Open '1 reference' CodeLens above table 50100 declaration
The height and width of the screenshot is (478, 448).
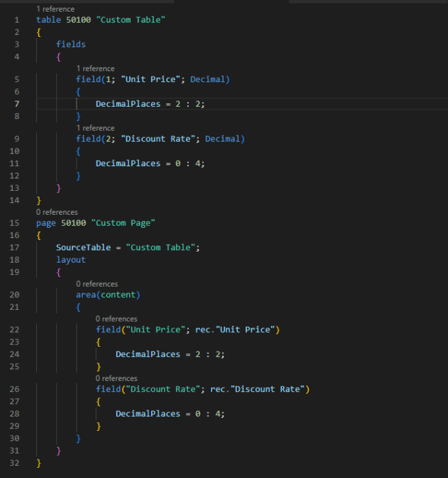point(55,9)
